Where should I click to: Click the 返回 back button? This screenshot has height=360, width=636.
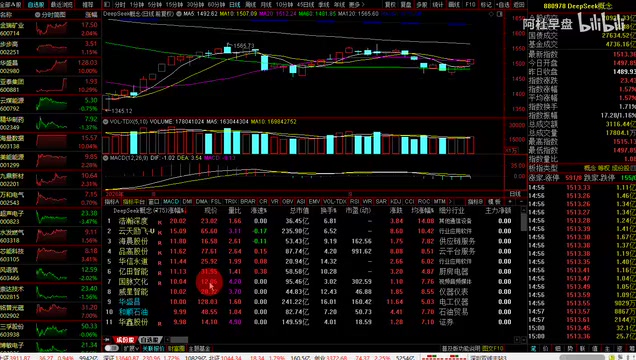pyautogui.click(x=519, y=4)
